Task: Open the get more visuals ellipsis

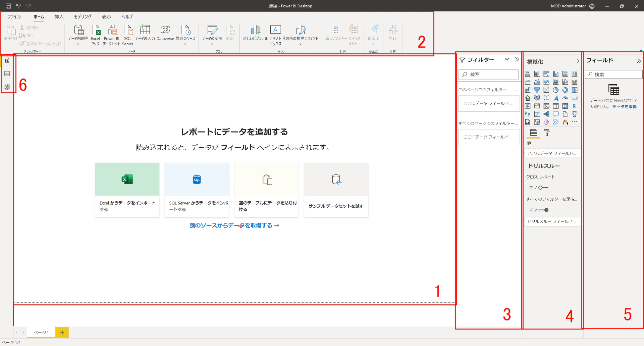Action: click(575, 122)
